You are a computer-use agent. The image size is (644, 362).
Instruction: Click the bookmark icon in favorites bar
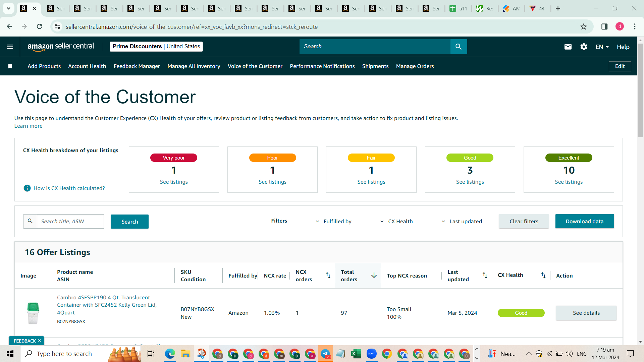coord(10,66)
